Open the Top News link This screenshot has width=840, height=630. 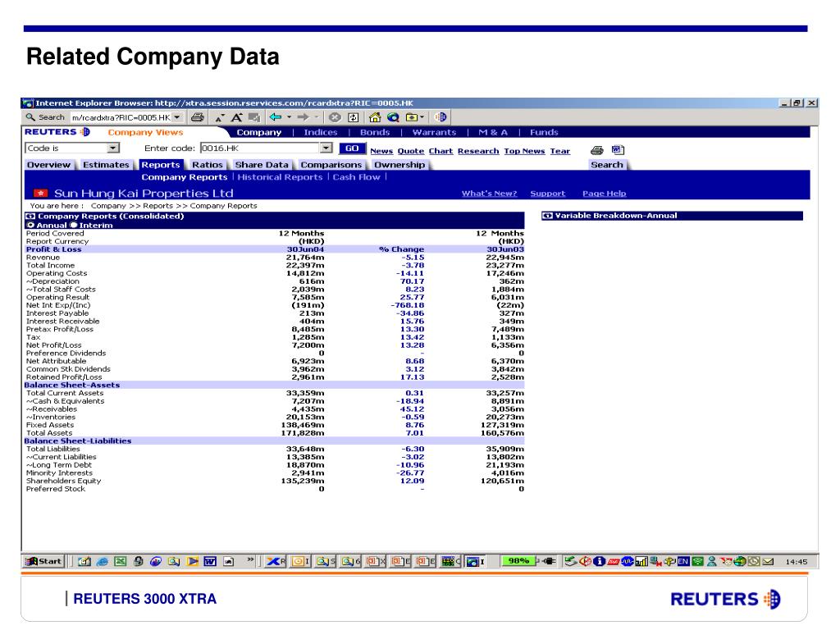coord(524,151)
